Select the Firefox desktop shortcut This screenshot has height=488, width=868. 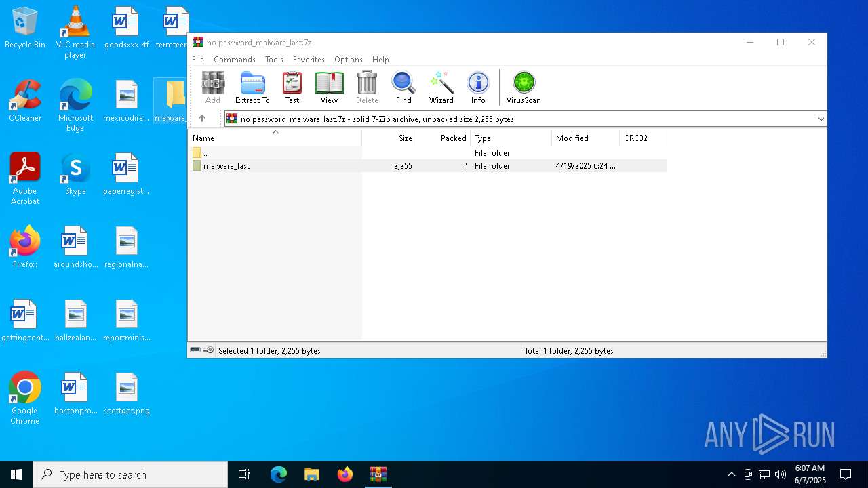[x=25, y=247]
